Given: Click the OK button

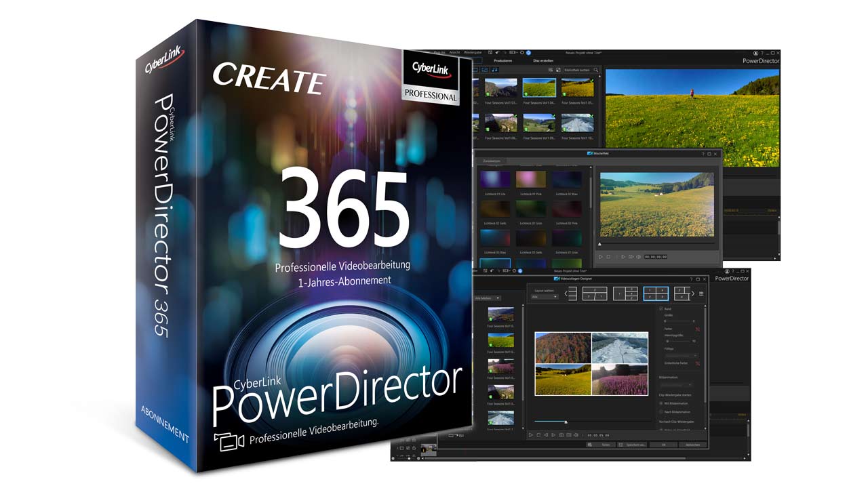Looking at the screenshot, I should pos(663,445).
